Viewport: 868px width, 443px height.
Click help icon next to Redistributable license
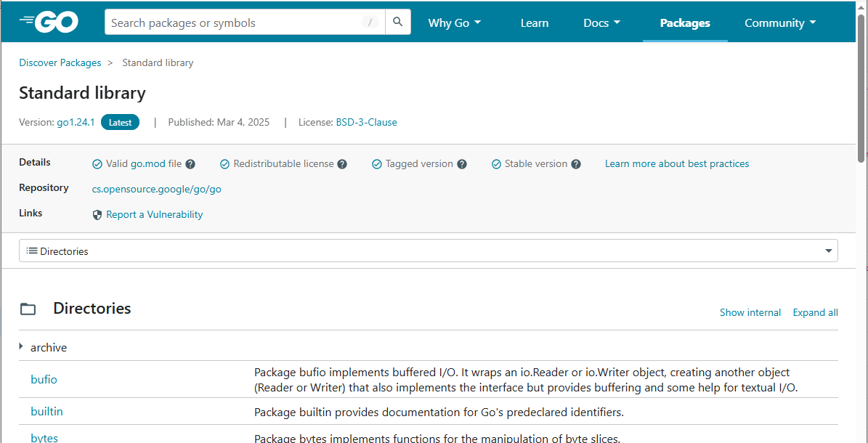pos(342,164)
